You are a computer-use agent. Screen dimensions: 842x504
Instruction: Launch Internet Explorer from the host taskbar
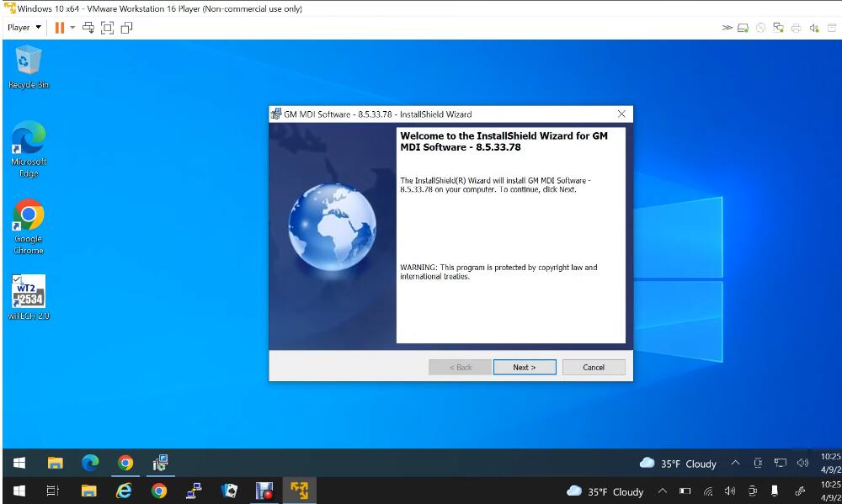click(124, 491)
